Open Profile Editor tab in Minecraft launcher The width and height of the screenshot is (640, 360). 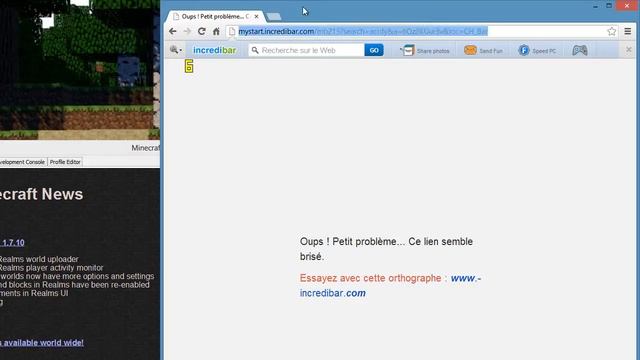pyautogui.click(x=65, y=162)
